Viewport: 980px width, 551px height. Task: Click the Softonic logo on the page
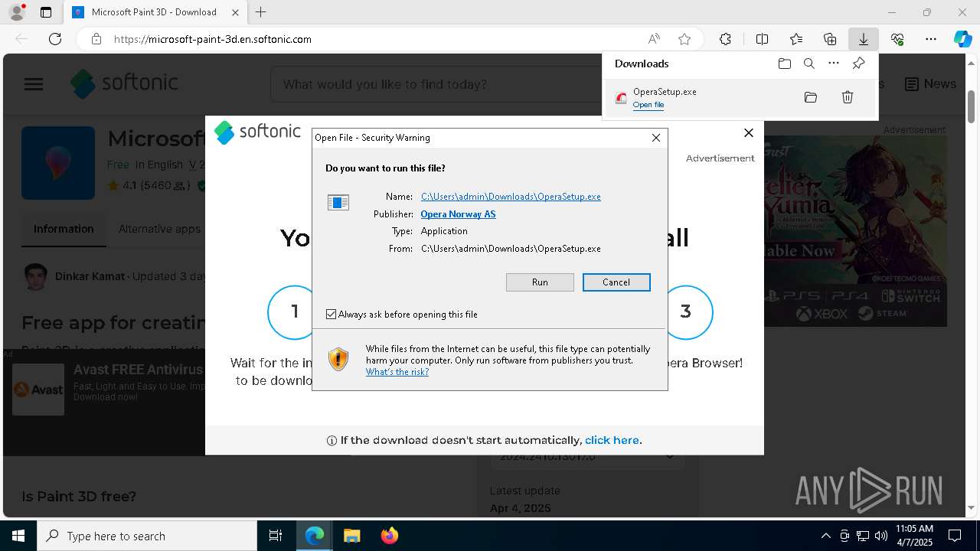tap(124, 83)
